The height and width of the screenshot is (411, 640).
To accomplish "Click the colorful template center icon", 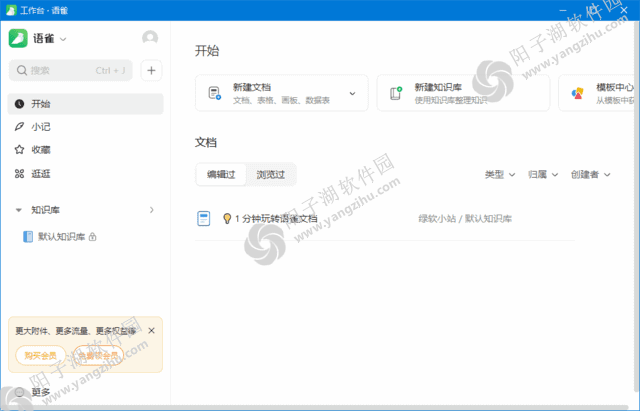I will [578, 93].
